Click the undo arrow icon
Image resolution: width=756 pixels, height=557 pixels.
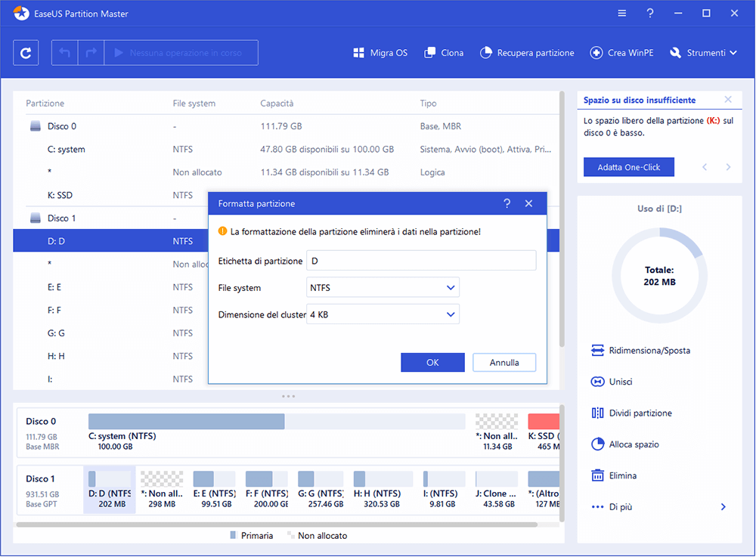[64, 52]
